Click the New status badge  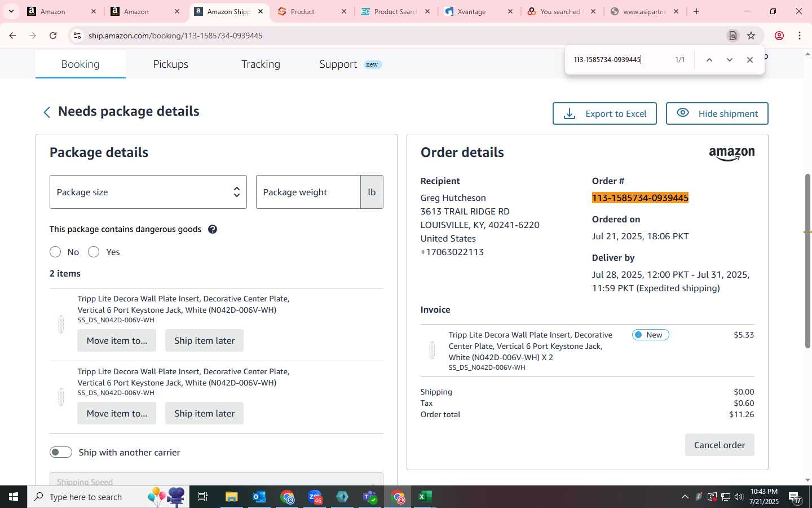coord(651,335)
